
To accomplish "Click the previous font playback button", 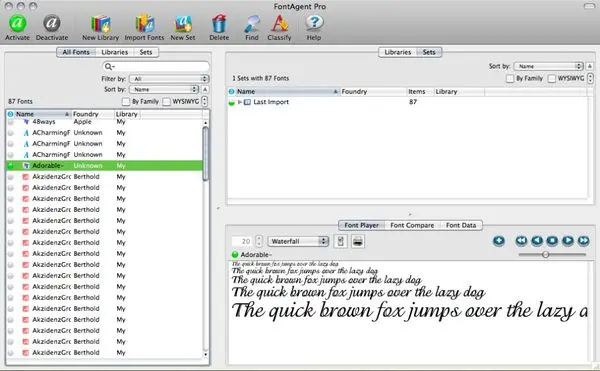I will click(x=537, y=241).
